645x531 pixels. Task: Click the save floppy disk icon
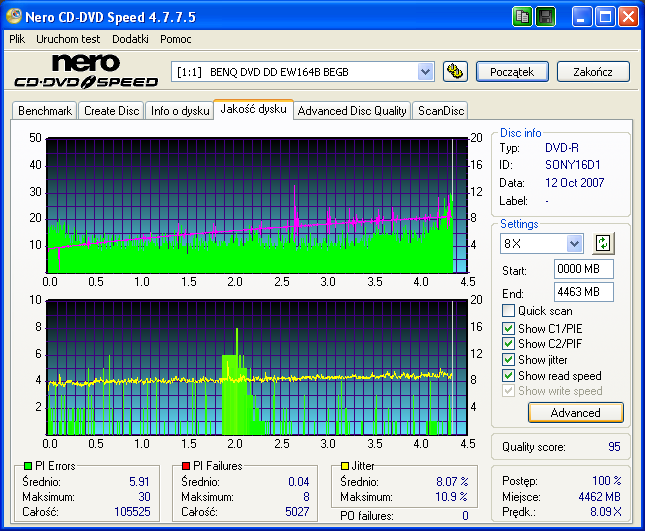point(545,17)
